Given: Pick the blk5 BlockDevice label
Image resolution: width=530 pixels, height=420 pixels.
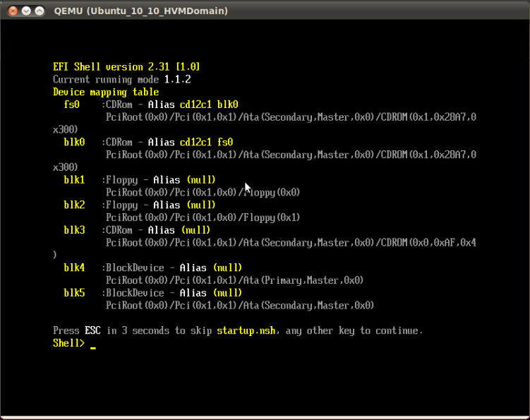Looking at the screenshot, I should click(74, 293).
